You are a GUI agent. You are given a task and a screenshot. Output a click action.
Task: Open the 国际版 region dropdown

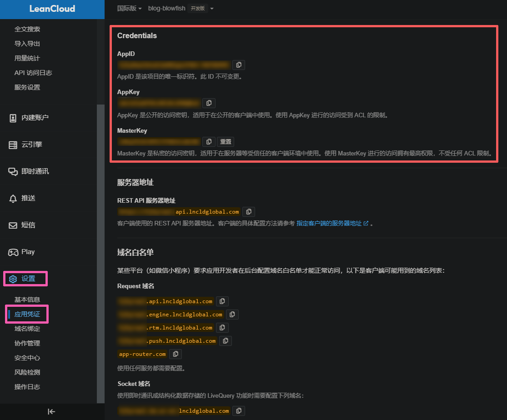129,8
